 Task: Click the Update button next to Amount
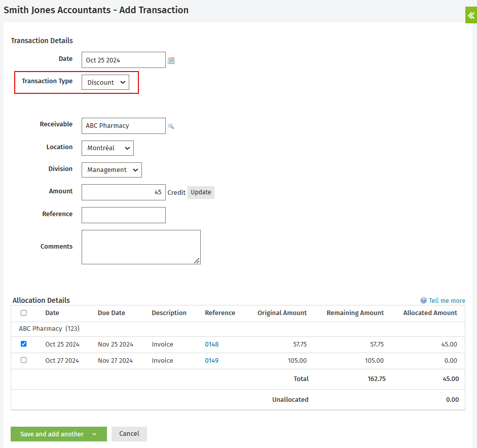click(x=201, y=192)
